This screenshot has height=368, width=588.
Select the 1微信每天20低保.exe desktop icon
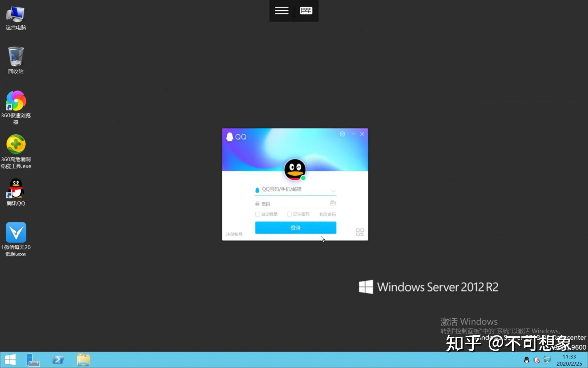[x=16, y=233]
